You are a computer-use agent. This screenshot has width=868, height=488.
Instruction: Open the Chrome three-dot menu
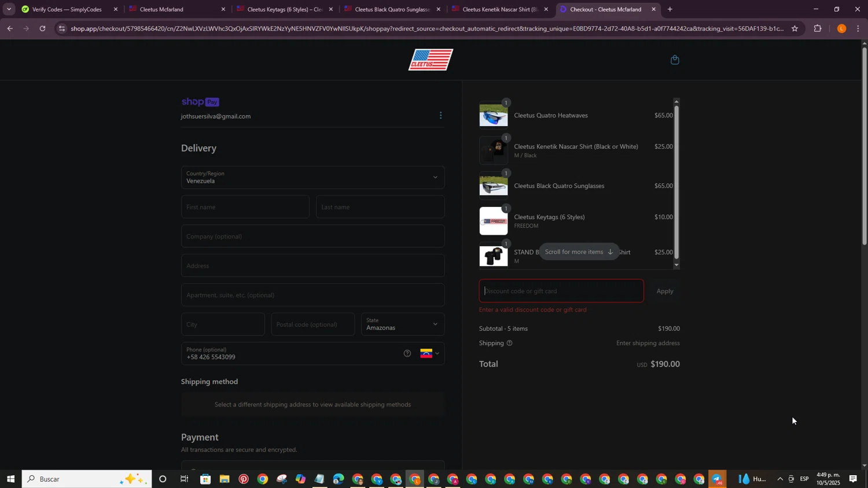[x=858, y=28]
